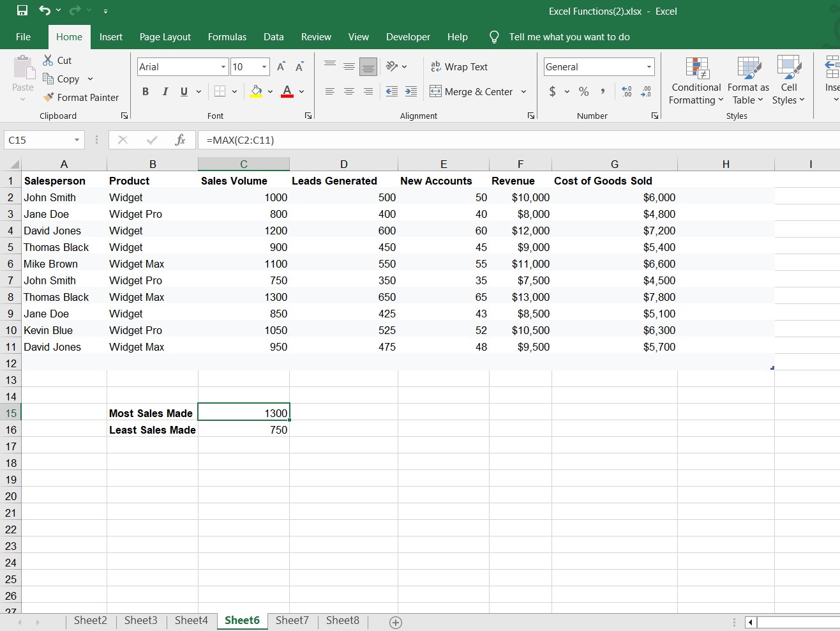Open Conditional Formatting menu
Viewport: 840px width, 631px height.
pos(696,81)
